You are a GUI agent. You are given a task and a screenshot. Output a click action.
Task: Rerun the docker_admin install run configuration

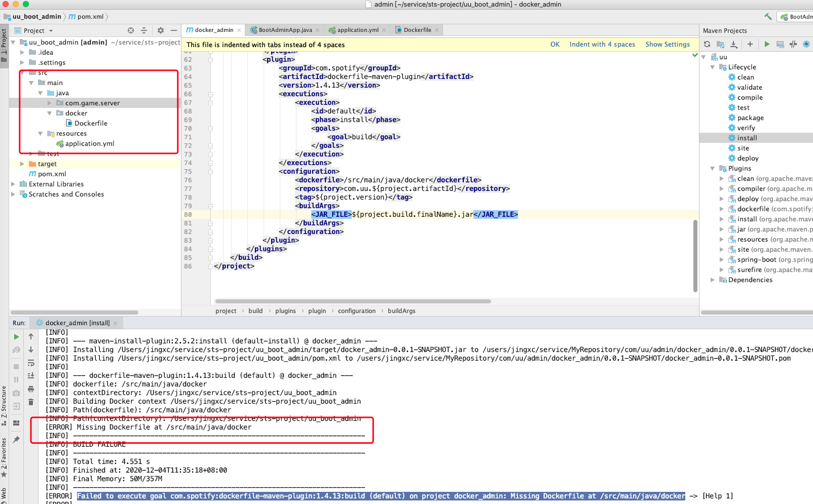[16, 336]
